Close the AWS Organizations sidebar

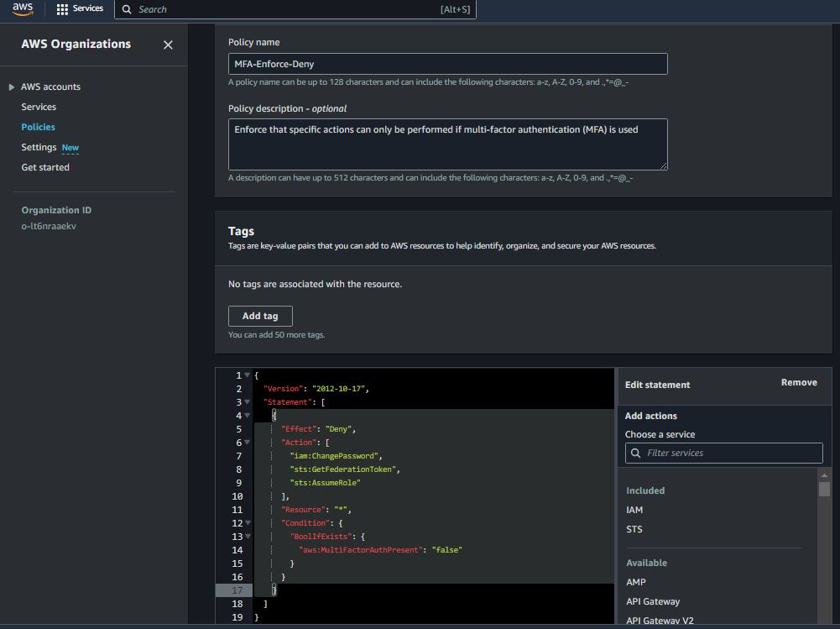pos(168,45)
